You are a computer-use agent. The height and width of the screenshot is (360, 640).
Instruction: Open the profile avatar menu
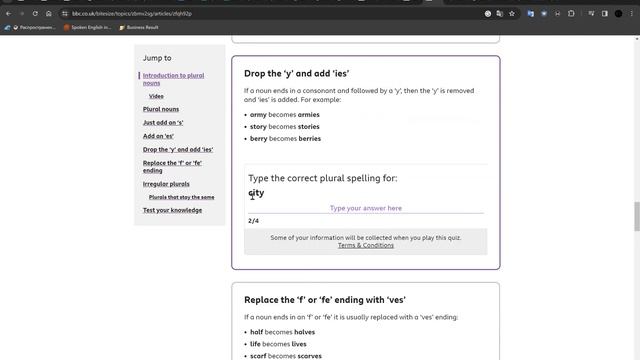pos(618,13)
